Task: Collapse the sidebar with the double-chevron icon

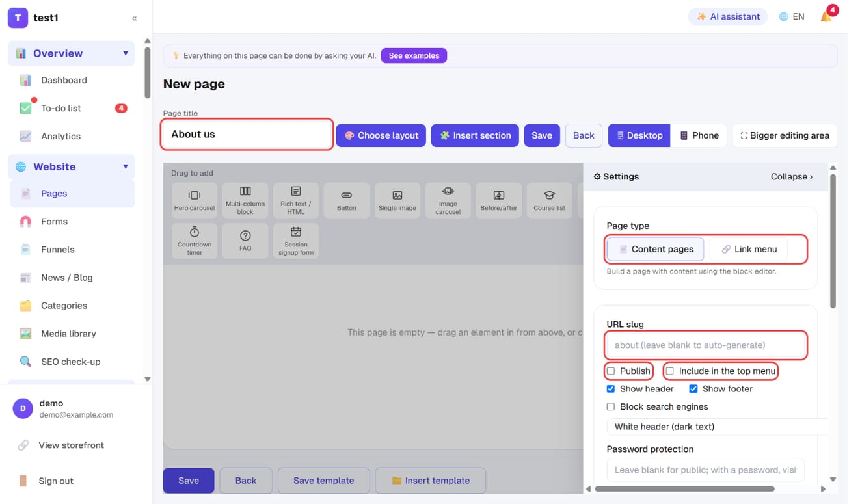Action: (x=135, y=18)
